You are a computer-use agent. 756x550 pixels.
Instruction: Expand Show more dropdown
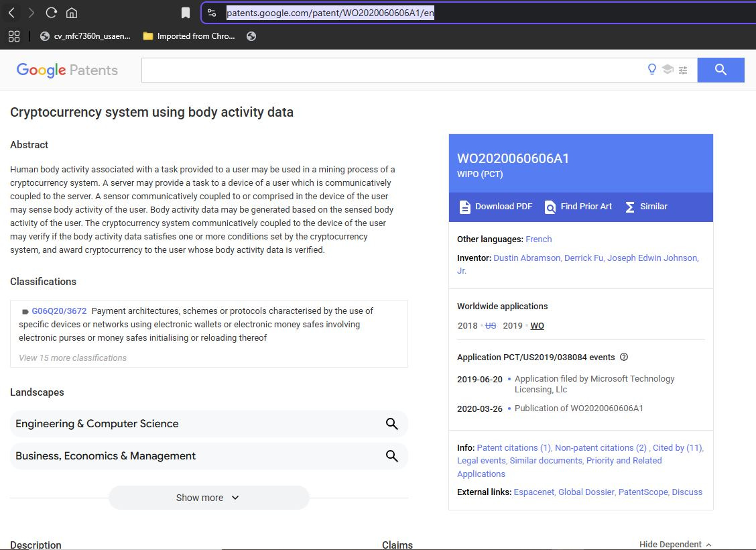[x=208, y=498]
